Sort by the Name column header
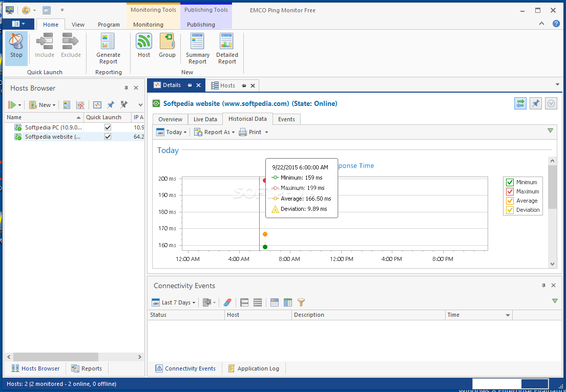Screen dimensions: 566x392 pyautogui.click(x=44, y=117)
